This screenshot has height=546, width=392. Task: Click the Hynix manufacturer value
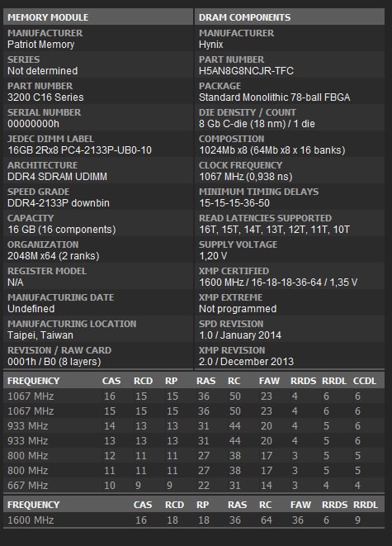pyautogui.click(x=210, y=45)
